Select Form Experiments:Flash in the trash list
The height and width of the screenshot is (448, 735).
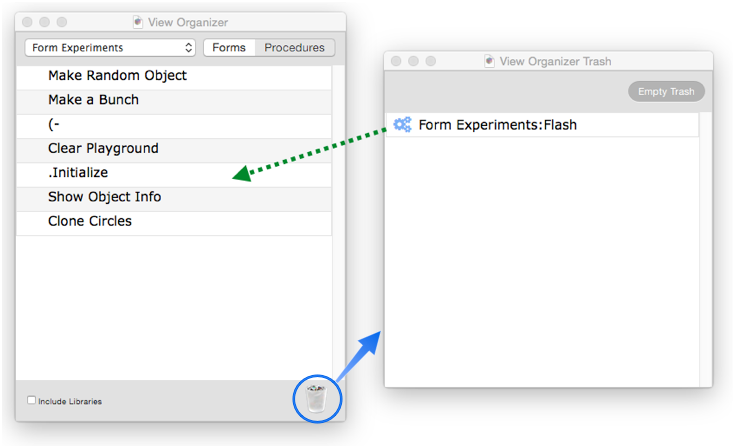coord(542,125)
